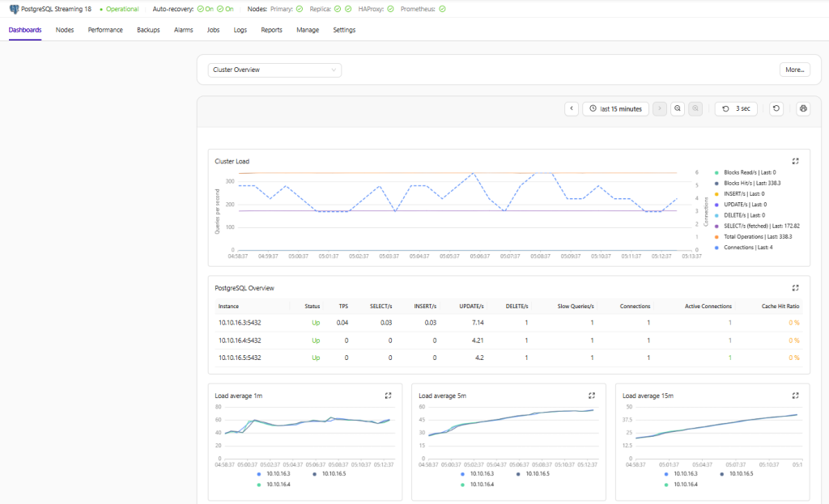The image size is (829, 504).
Task: Click Up status for 10.10.16.3:5432
Action: 316,323
